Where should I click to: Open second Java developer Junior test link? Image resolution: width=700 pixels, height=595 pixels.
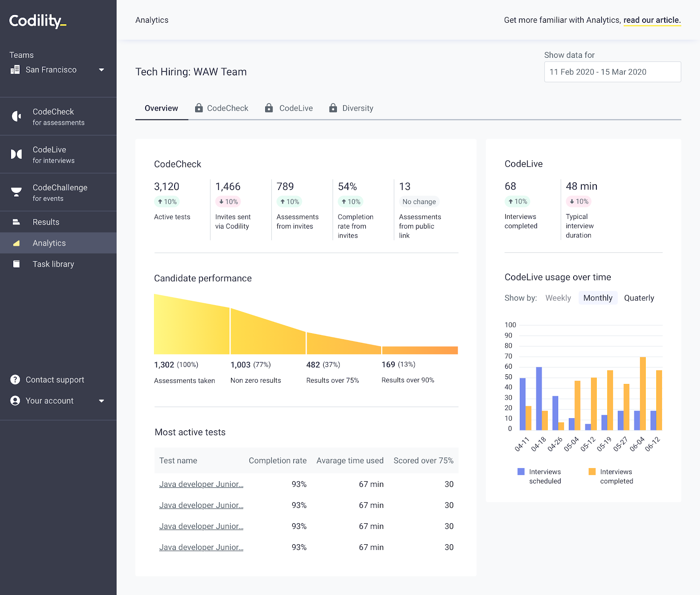pyautogui.click(x=201, y=505)
